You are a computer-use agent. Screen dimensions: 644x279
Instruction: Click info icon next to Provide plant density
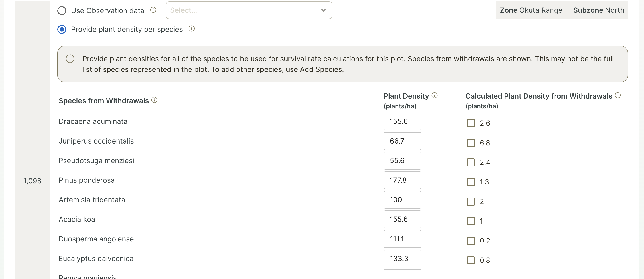coord(192,29)
